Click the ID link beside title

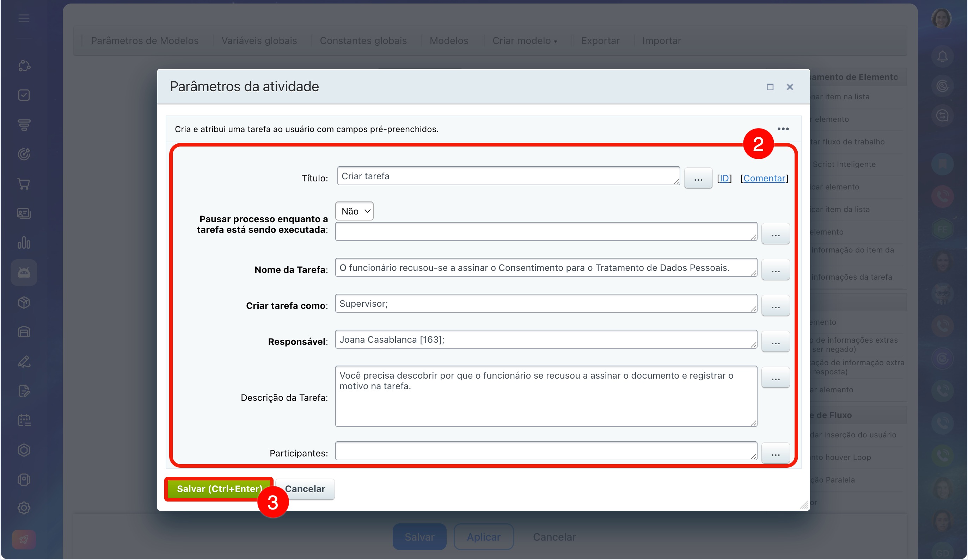724,178
